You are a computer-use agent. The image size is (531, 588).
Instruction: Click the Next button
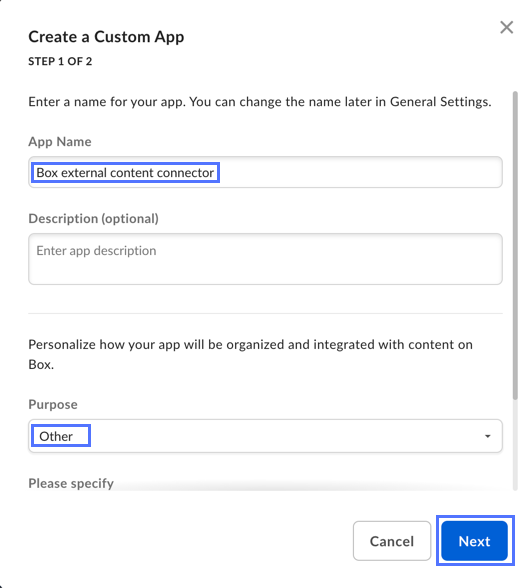[x=474, y=541]
